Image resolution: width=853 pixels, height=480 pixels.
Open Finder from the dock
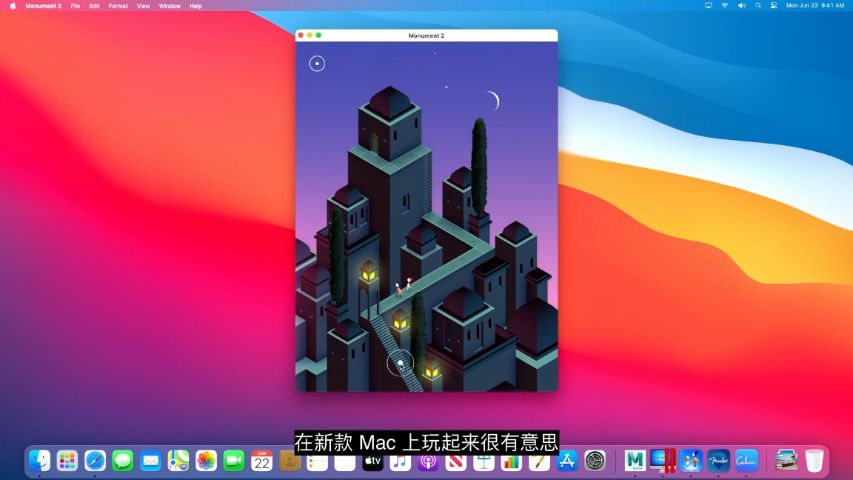click(x=40, y=461)
